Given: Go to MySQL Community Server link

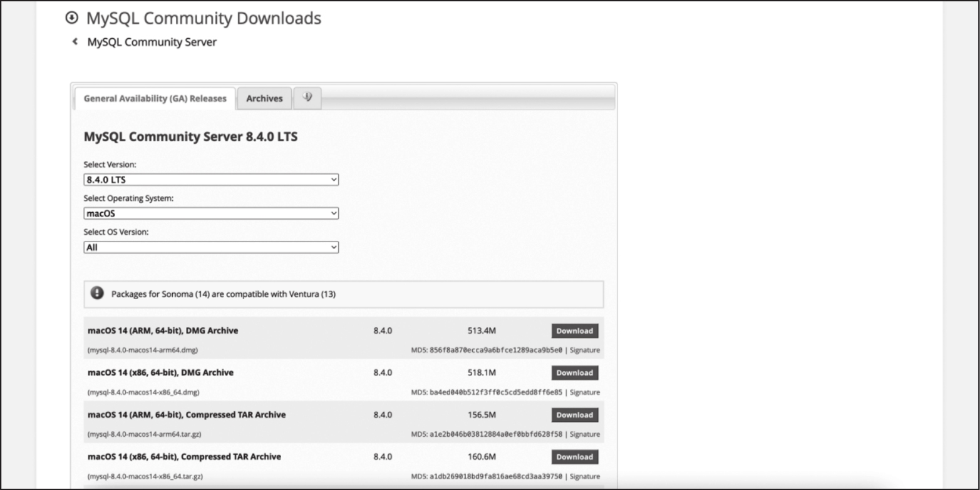Looking at the screenshot, I should [152, 42].
